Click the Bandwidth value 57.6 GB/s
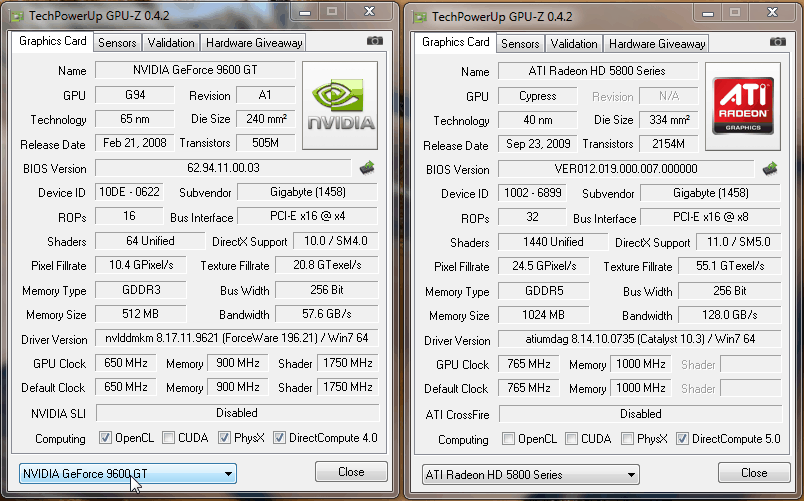804x501 pixels. click(x=327, y=313)
